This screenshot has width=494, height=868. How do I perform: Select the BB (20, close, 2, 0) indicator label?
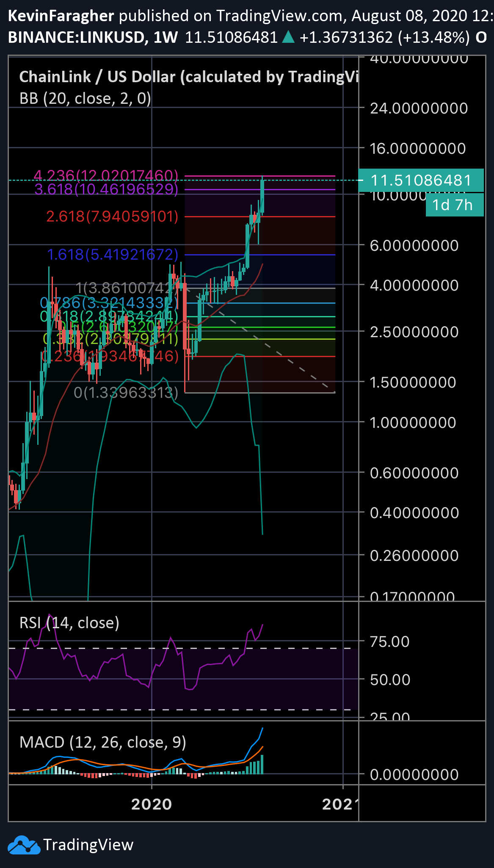(x=86, y=99)
